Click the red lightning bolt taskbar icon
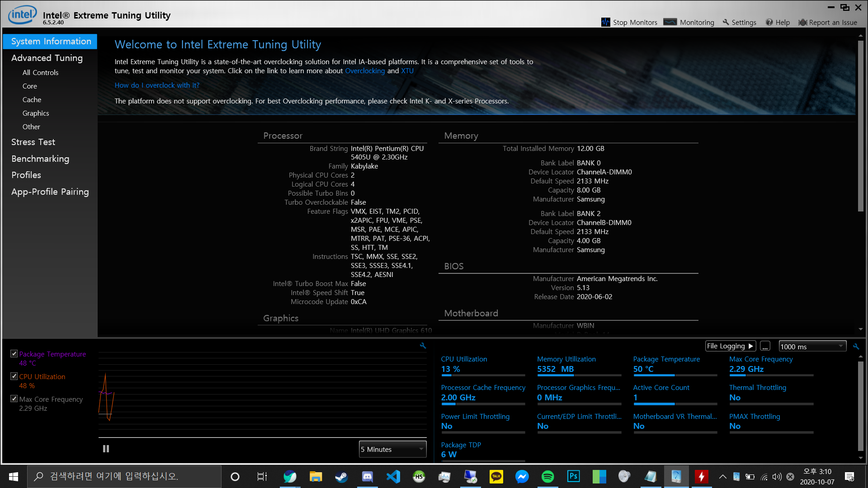 tap(702, 477)
